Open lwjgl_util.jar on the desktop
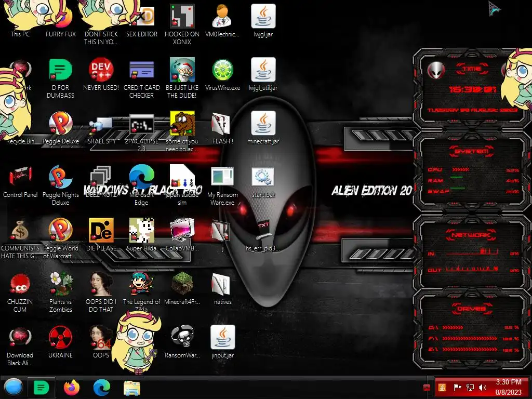The height and width of the screenshot is (399, 532). click(x=263, y=70)
